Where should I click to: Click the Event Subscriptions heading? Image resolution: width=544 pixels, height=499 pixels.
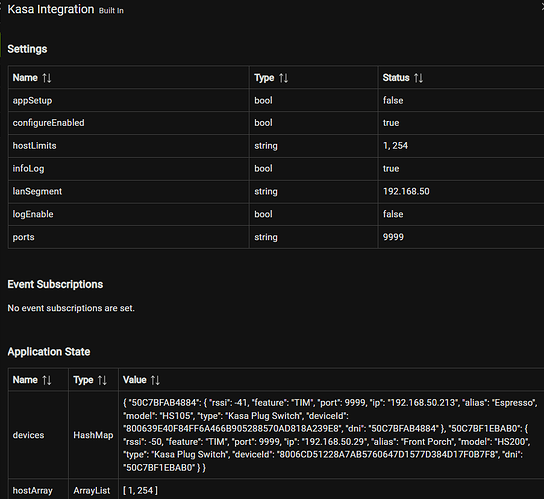click(55, 284)
